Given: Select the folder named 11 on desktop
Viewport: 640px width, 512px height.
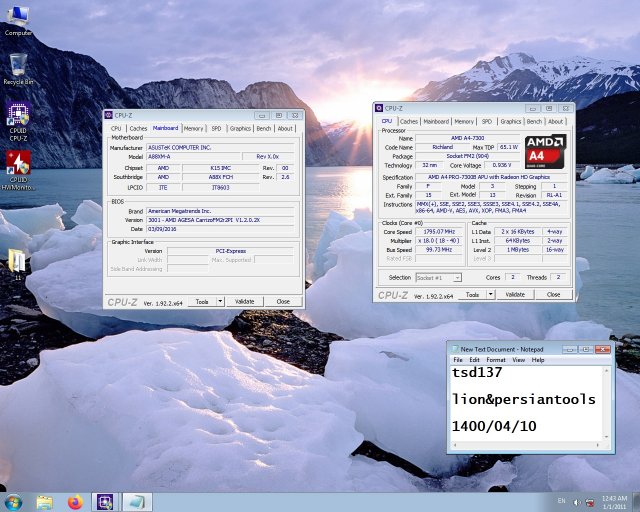Looking at the screenshot, I should click(17, 262).
